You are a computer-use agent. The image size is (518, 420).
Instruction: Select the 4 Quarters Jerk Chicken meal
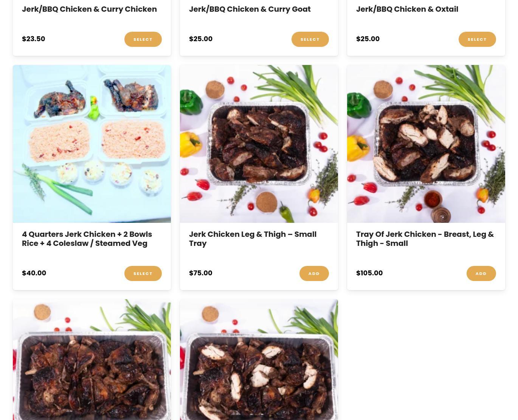pos(143,273)
